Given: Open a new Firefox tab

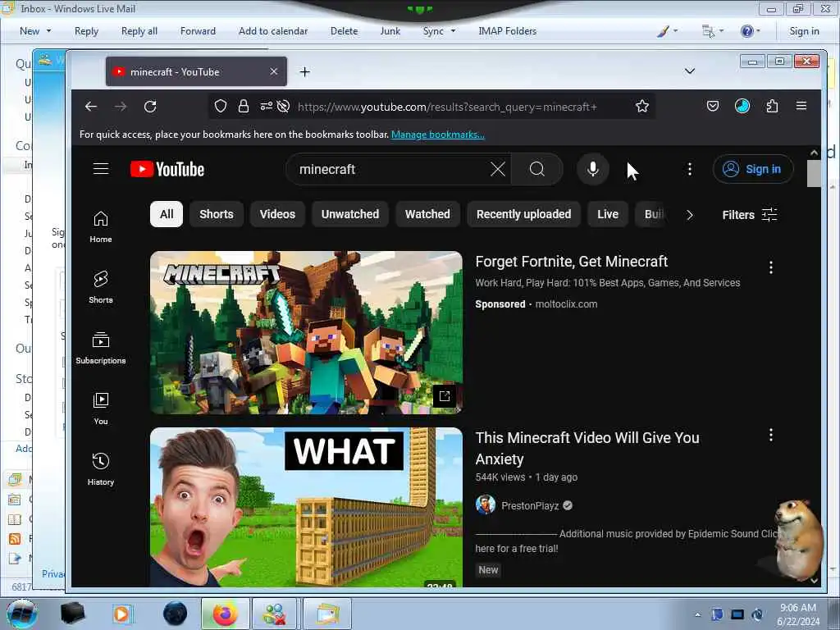Looking at the screenshot, I should point(305,72).
